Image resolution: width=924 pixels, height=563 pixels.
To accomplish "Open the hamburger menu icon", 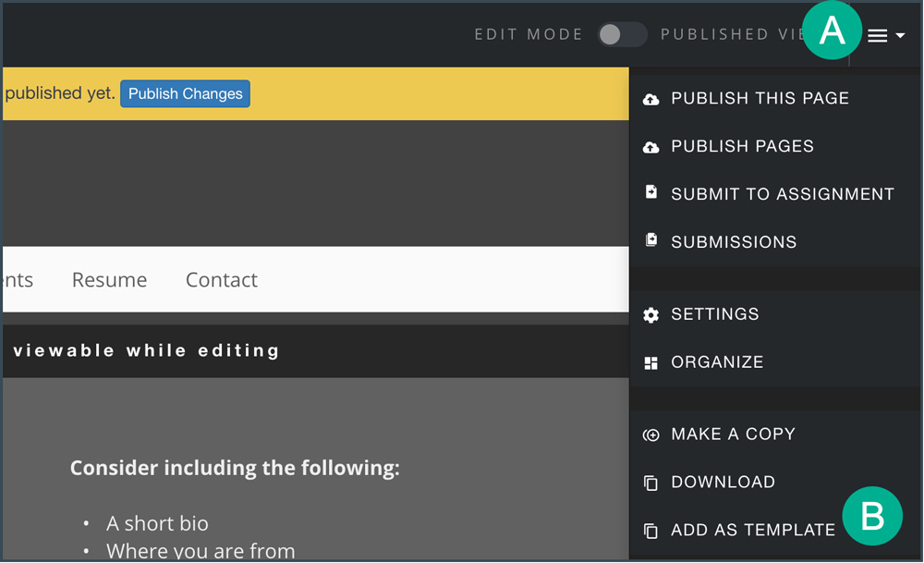I will pyautogui.click(x=878, y=35).
